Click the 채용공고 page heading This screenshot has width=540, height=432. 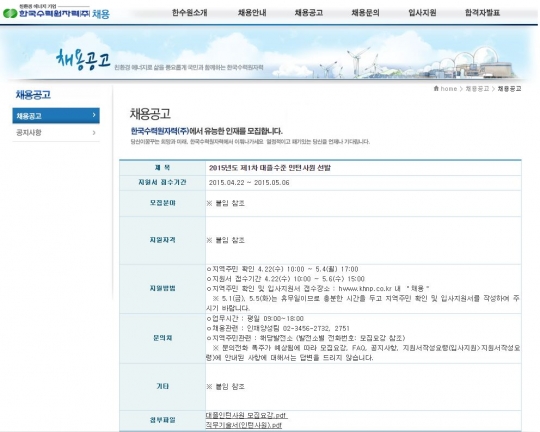click(150, 113)
